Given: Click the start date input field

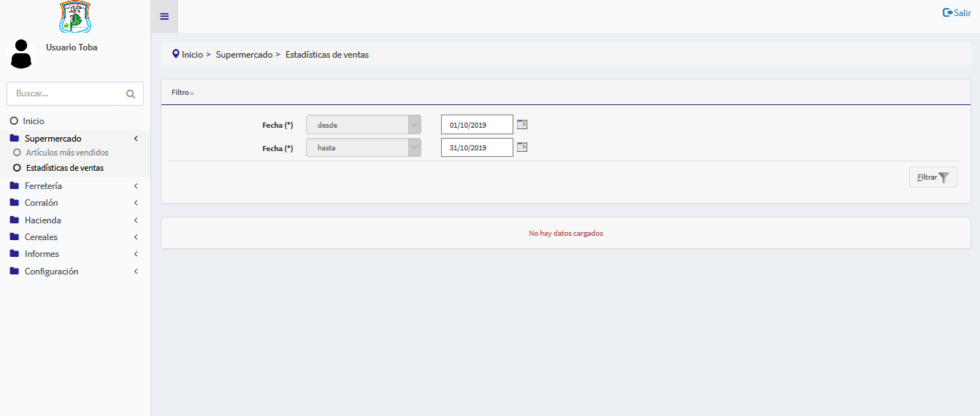Looking at the screenshot, I should click(x=477, y=125).
